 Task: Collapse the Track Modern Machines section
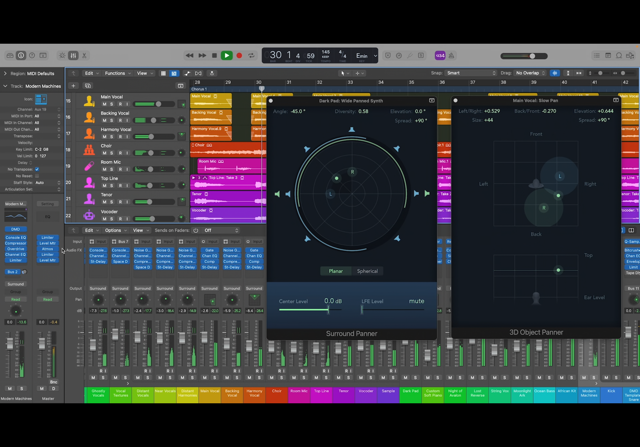[5, 86]
